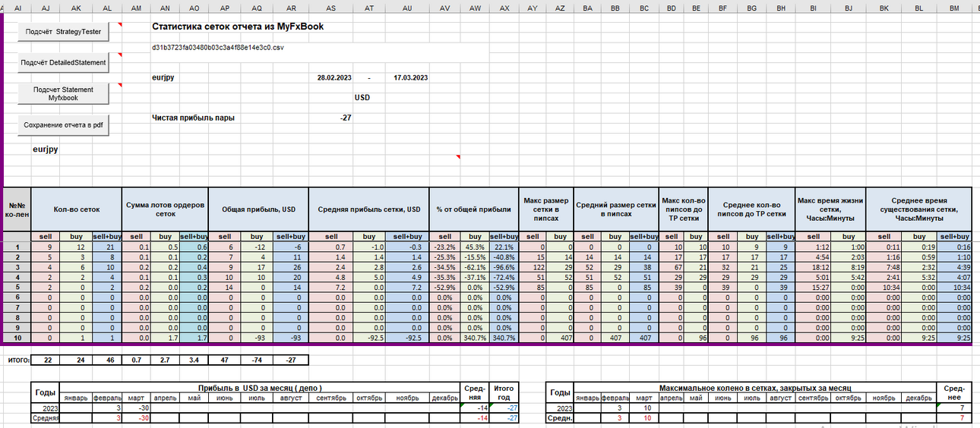
Task: Select the Среднее время существования сетки header
Action: point(919,209)
